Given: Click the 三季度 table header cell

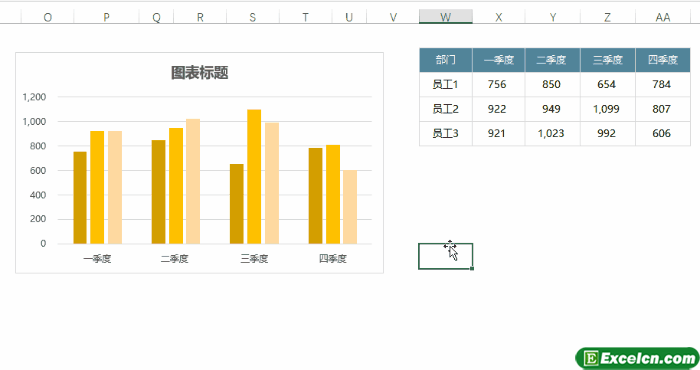Looking at the screenshot, I should click(x=608, y=60).
